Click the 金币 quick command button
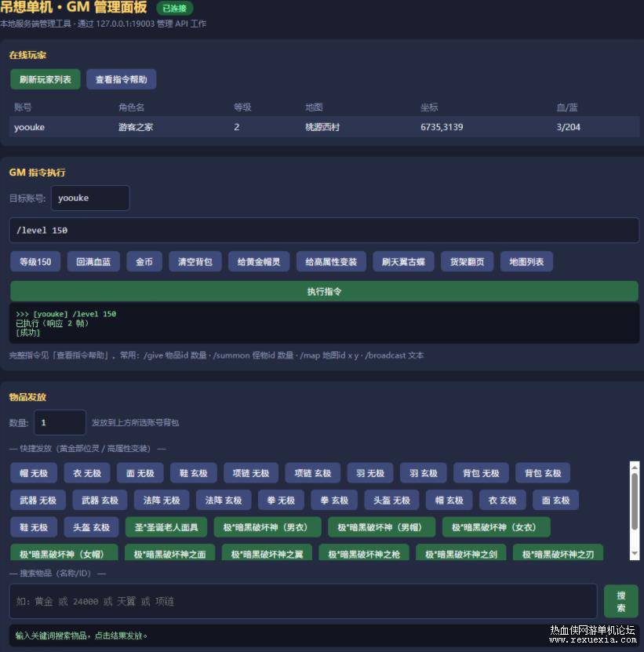The height and width of the screenshot is (652, 644). [x=144, y=261]
